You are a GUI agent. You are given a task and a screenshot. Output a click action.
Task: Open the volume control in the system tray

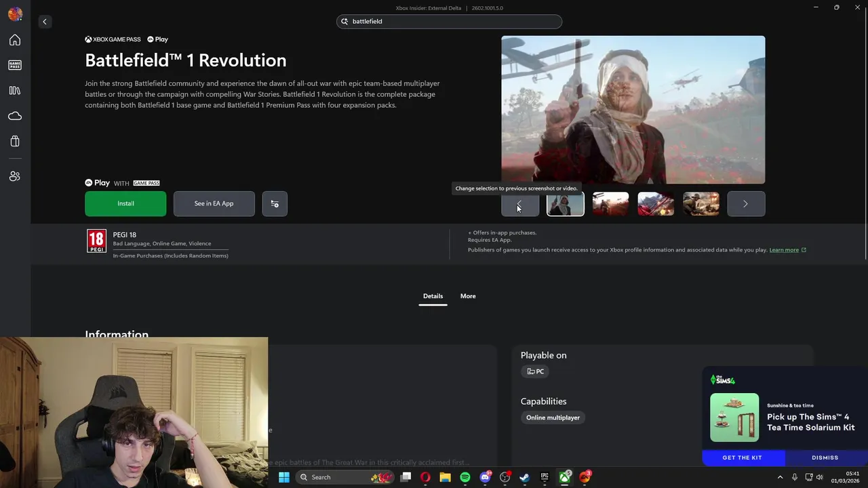tap(819, 477)
